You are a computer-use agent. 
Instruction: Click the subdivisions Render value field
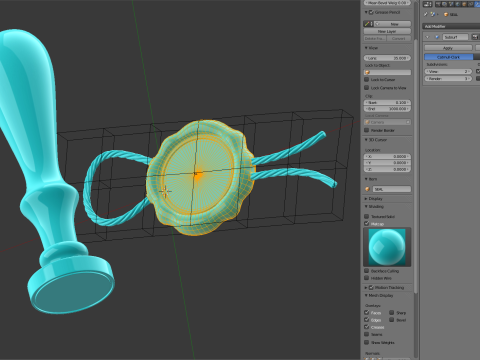click(x=448, y=79)
